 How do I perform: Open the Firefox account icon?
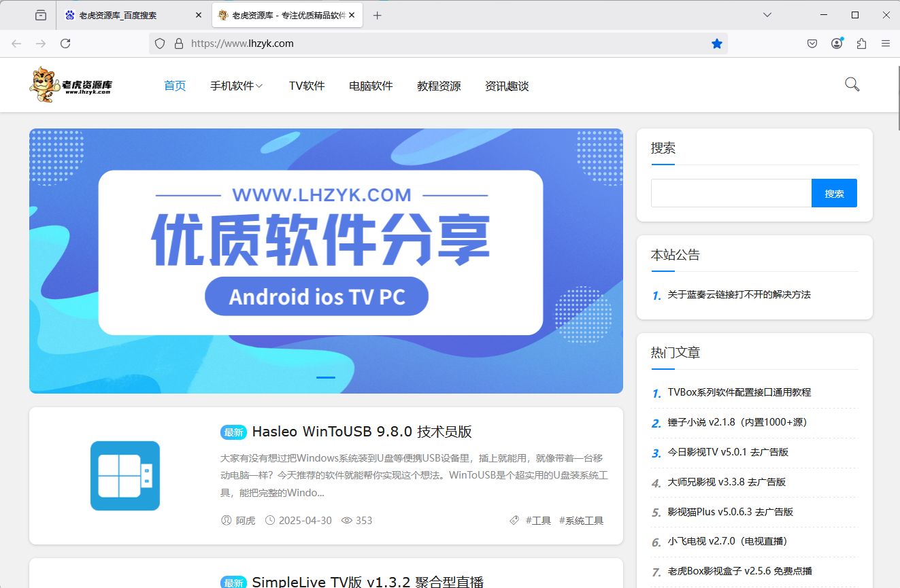837,44
